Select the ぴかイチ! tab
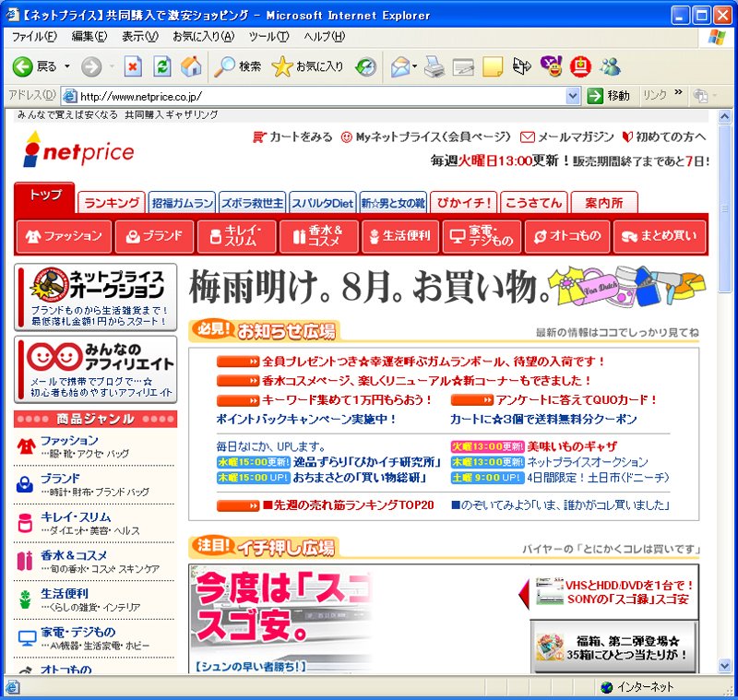Image resolution: width=738 pixels, height=700 pixels. [x=464, y=203]
